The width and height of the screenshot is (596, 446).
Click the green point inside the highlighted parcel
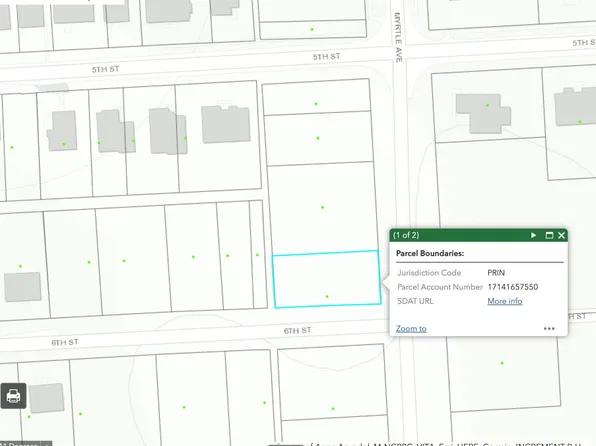tap(327, 297)
